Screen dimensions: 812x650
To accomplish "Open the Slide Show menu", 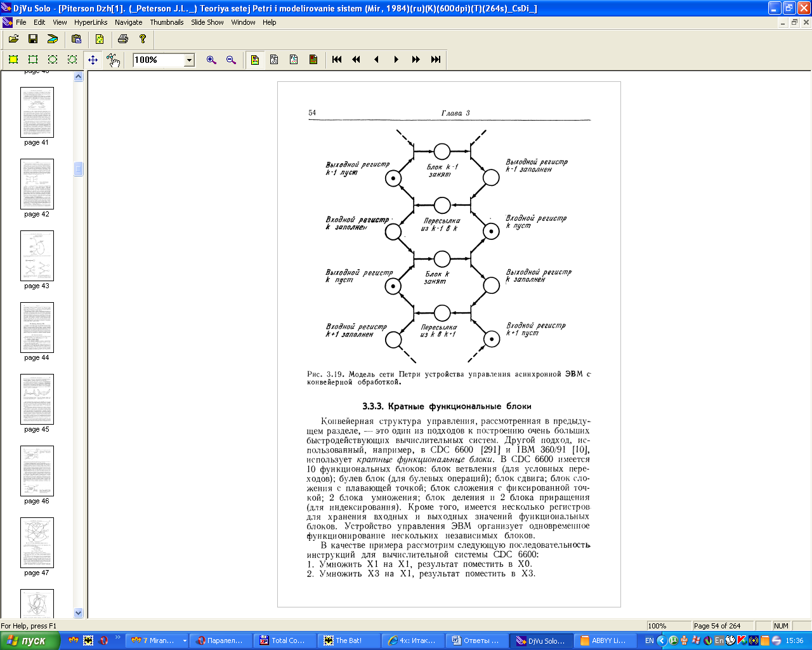I will [207, 22].
